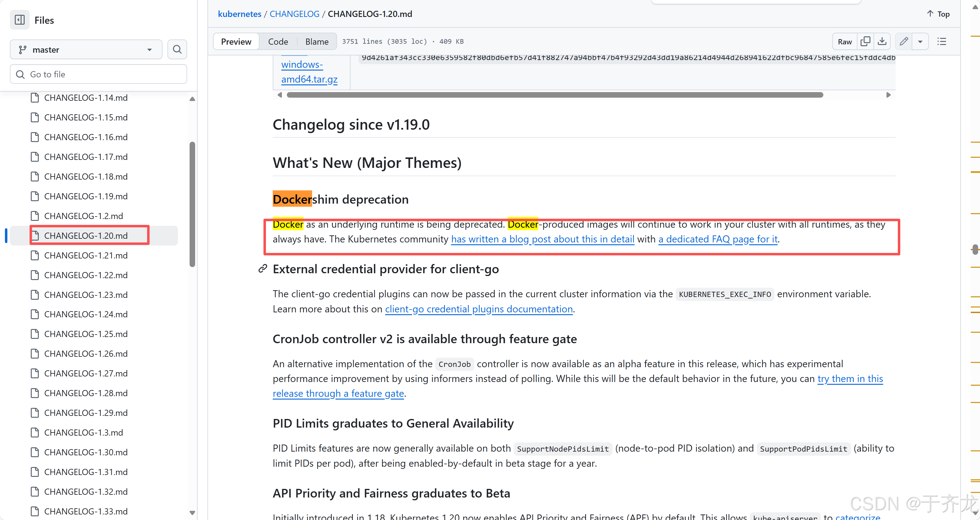Click file tree scroll up arrow

click(x=192, y=99)
